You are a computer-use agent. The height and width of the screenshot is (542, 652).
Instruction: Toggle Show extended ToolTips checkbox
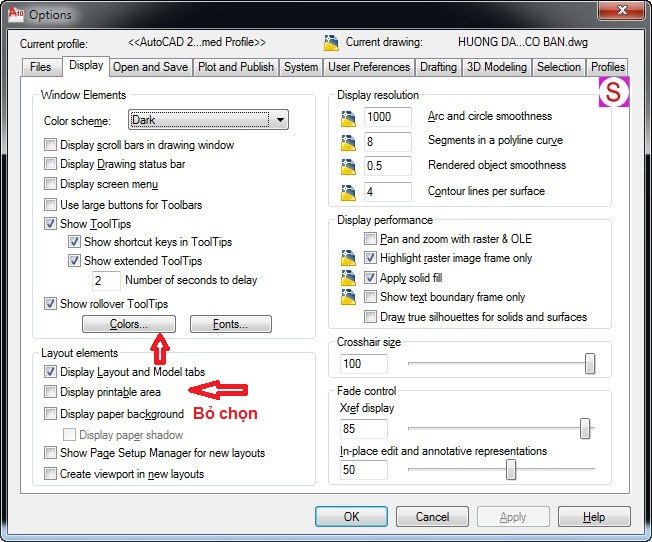[x=74, y=261]
